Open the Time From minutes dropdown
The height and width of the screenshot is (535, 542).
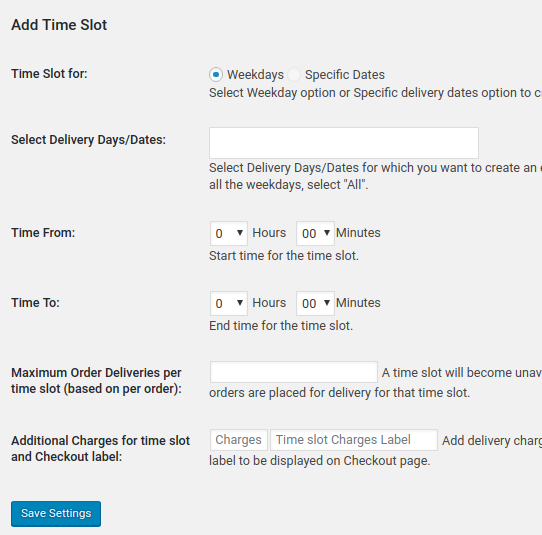pyautogui.click(x=315, y=233)
